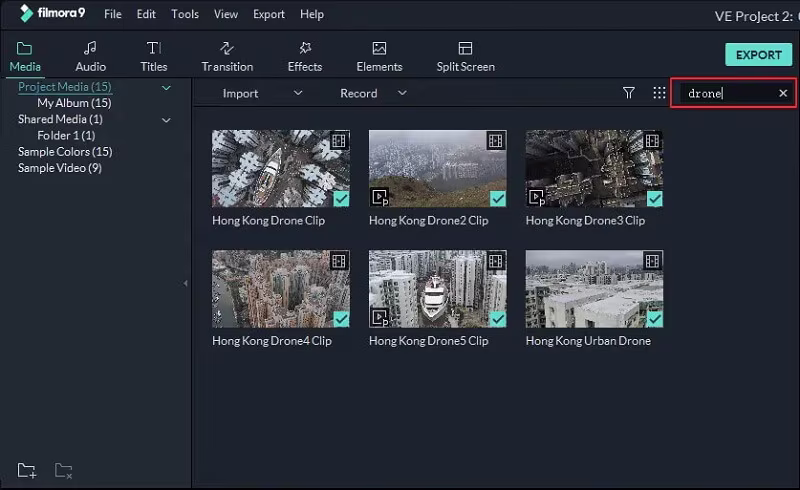Toggle checkmark on Hong Kong Drone Clip
Image resolution: width=800 pixels, height=490 pixels.
tap(341, 198)
